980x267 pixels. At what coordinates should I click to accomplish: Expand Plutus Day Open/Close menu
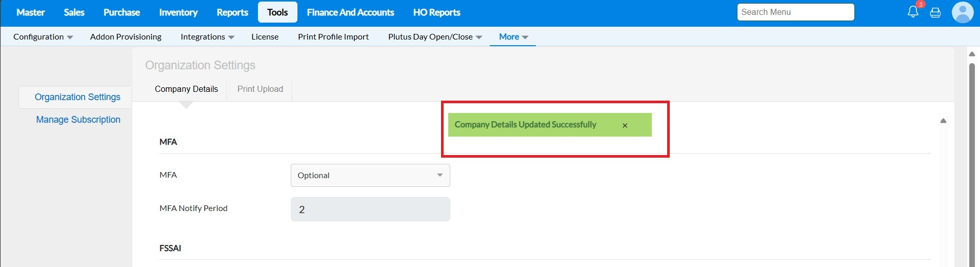(x=435, y=37)
